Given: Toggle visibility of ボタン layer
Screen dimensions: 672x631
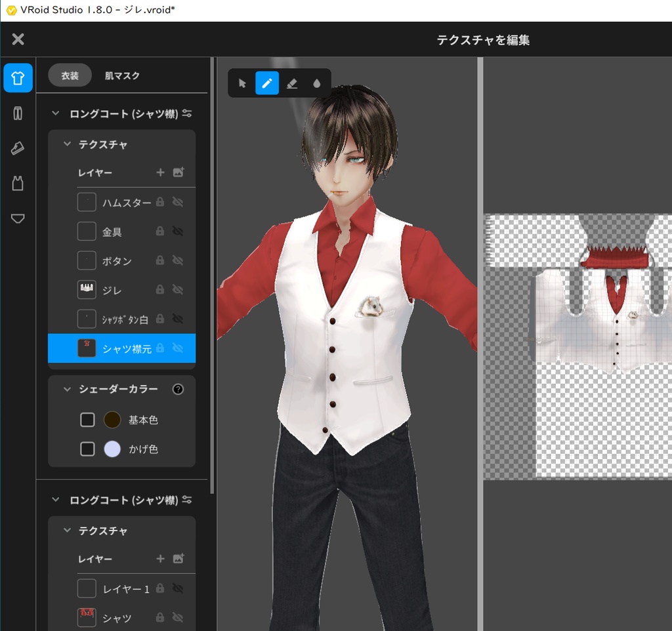Looking at the screenshot, I should tap(178, 260).
